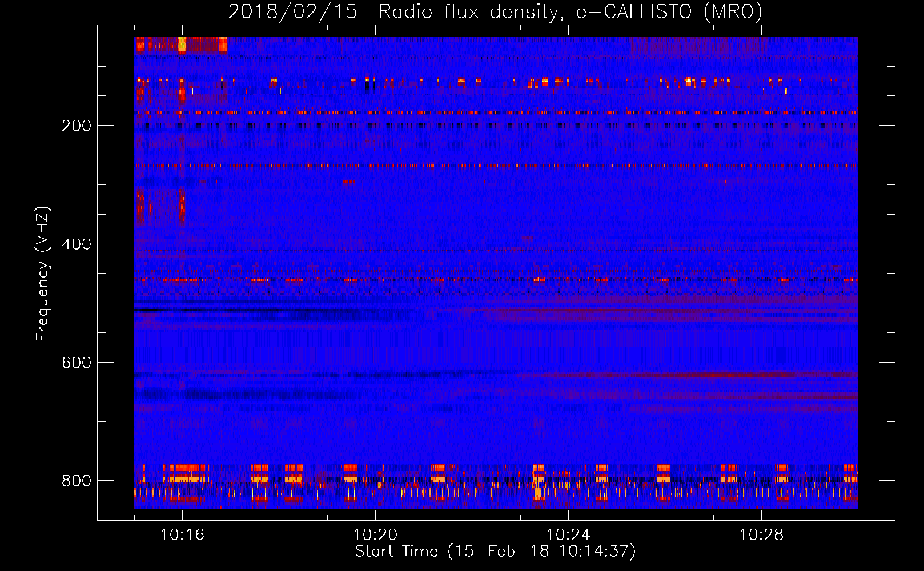The height and width of the screenshot is (571, 924).
Task: Click the plot title "2018/02/15 Radio flux density, e-CALLISTO (MRO)"
Action: point(495,11)
